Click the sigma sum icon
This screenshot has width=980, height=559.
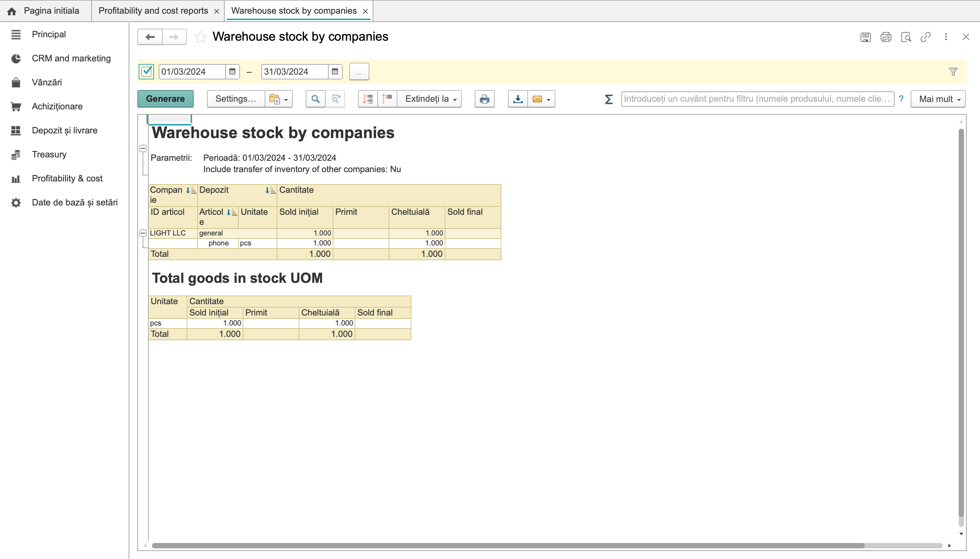(x=609, y=99)
